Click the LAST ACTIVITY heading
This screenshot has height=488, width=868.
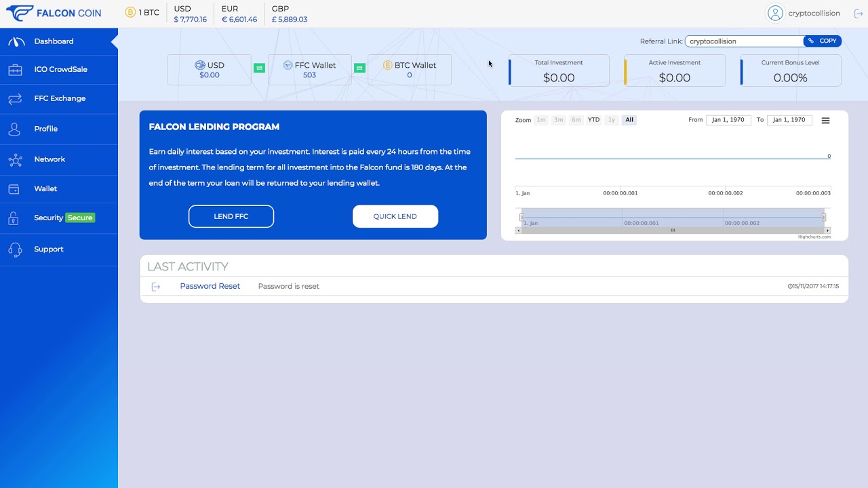coord(188,267)
